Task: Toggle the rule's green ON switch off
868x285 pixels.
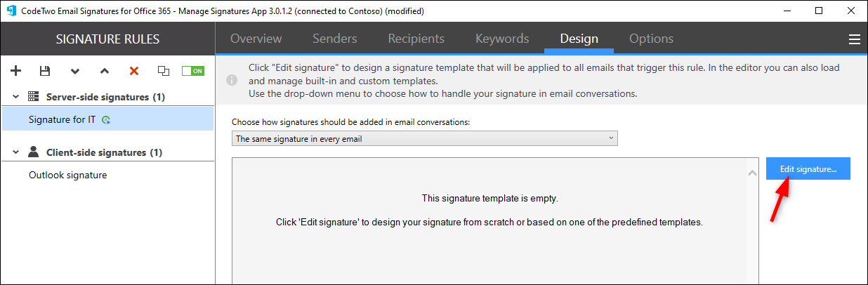Action: tap(192, 71)
